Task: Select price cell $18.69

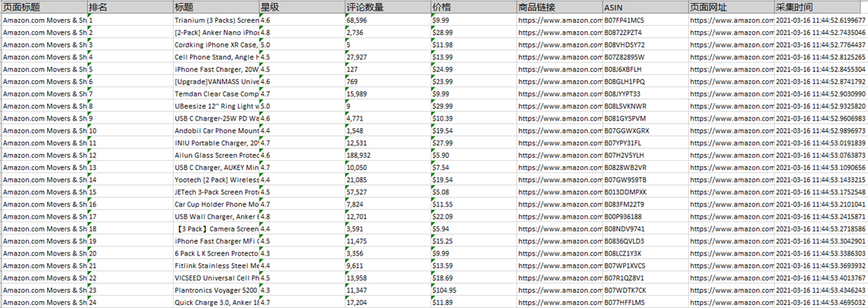Action: coord(473,278)
